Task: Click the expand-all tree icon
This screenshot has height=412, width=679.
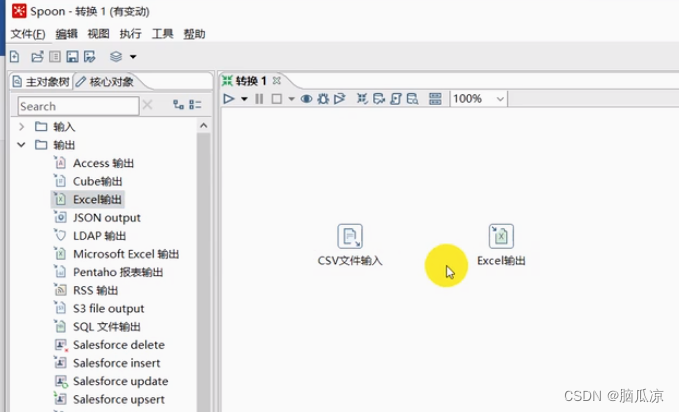Action: pos(178,104)
